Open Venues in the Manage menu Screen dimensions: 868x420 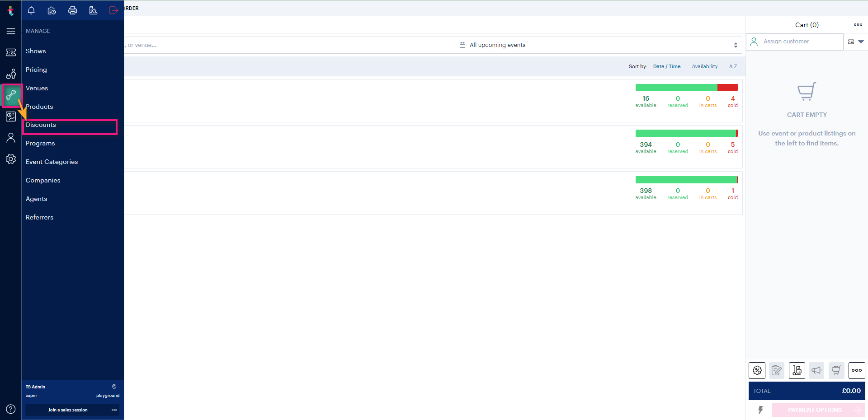[37, 88]
